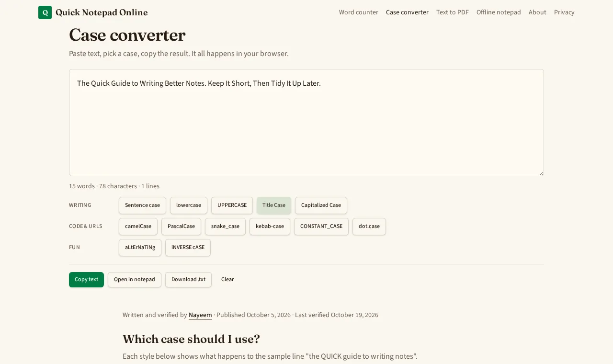Copy the converted text
This screenshot has height=364, width=613.
(86, 280)
